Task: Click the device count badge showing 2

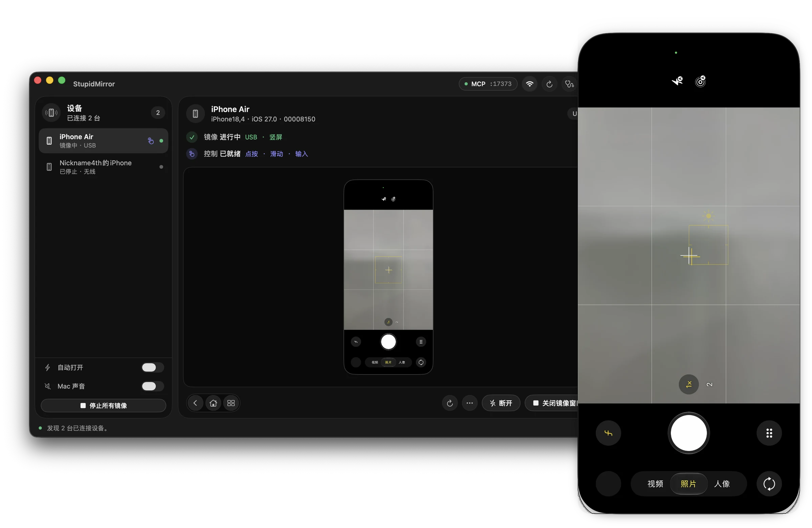Action: pos(158,113)
